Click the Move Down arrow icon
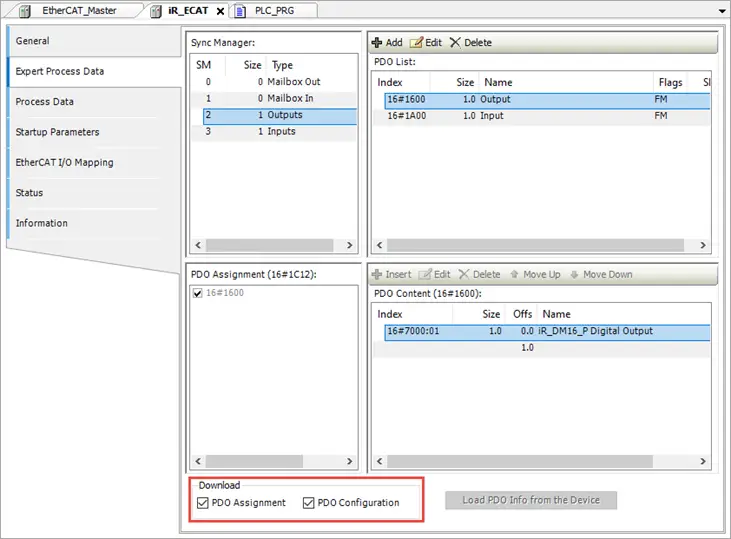 tap(574, 274)
